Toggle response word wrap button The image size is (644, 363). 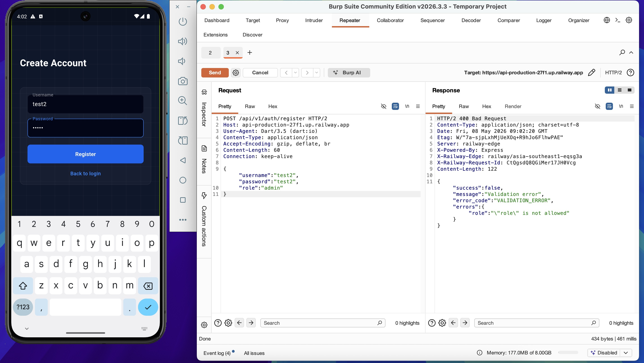(x=609, y=106)
